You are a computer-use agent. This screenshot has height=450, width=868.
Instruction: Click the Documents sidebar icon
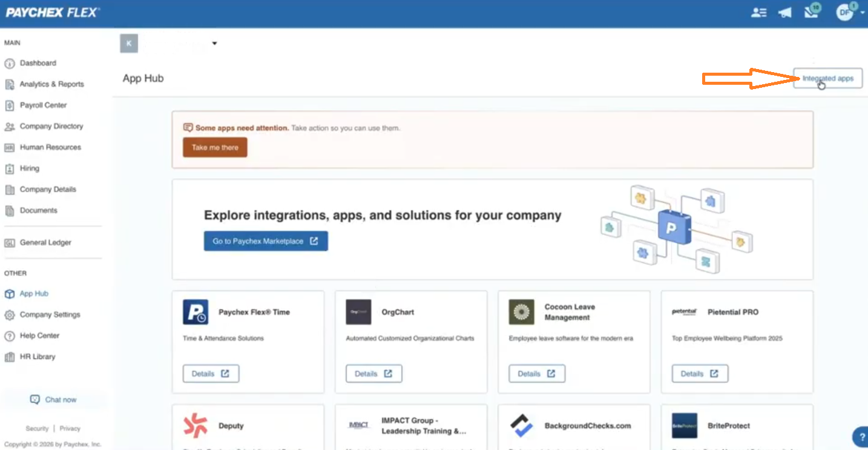click(10, 211)
